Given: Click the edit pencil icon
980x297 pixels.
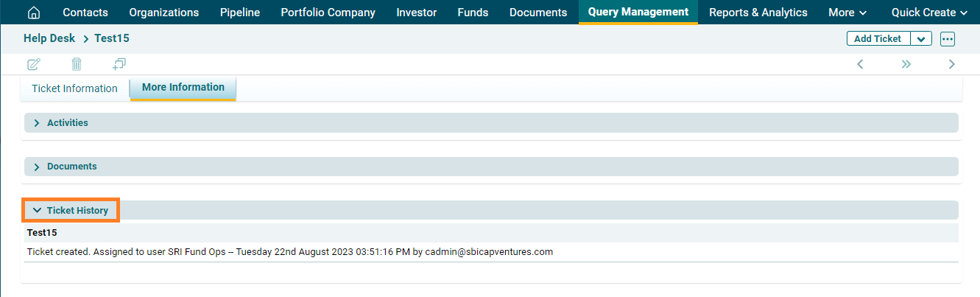Looking at the screenshot, I should 34,64.
